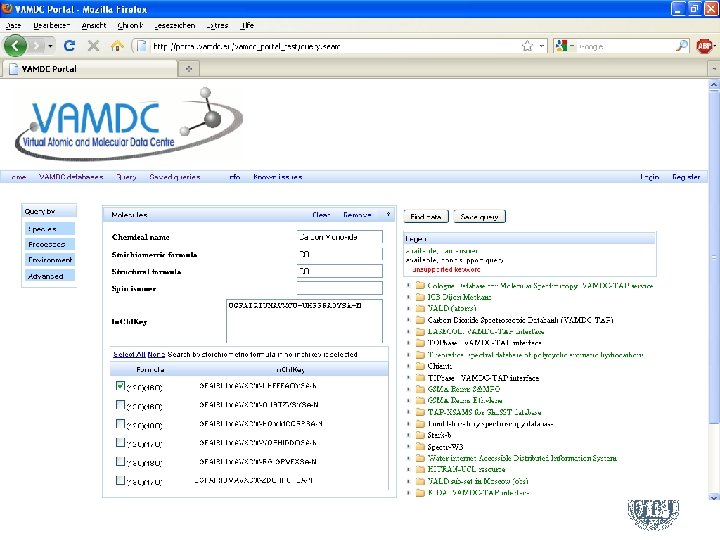Image resolution: width=720 pixels, height=540 pixels.
Task: Click the Save query button
Action: [479, 216]
